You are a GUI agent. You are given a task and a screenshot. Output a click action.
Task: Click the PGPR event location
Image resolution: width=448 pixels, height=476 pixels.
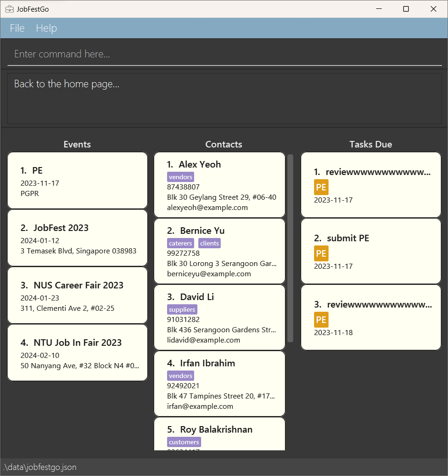click(30, 193)
